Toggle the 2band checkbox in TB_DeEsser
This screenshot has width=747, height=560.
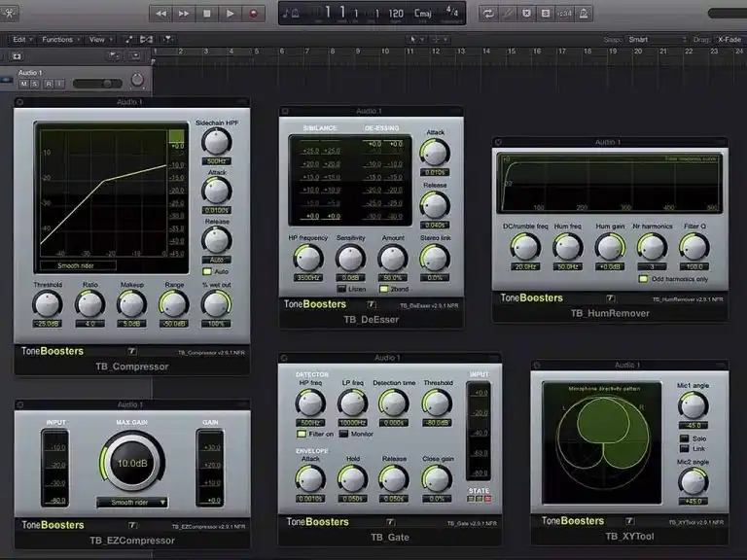pos(383,289)
